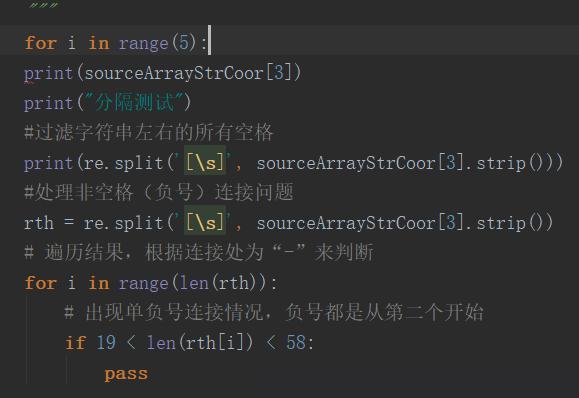Click the 'rth = re.split(' assignment line
The image size is (579, 398).
coord(289,223)
